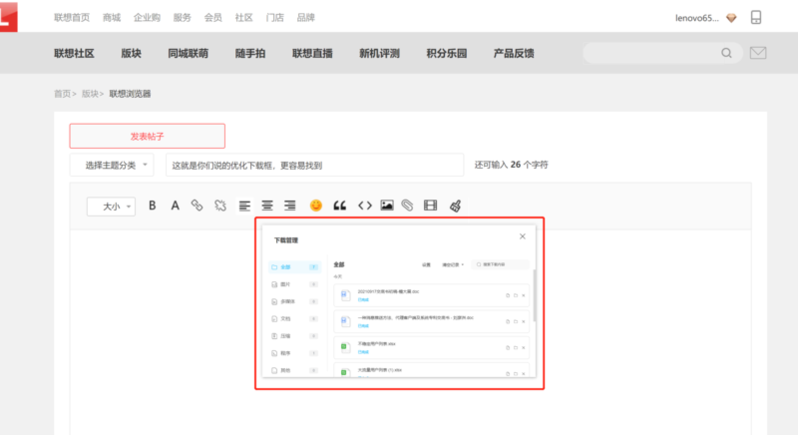Align text to the right
The image size is (798, 435).
click(x=290, y=206)
